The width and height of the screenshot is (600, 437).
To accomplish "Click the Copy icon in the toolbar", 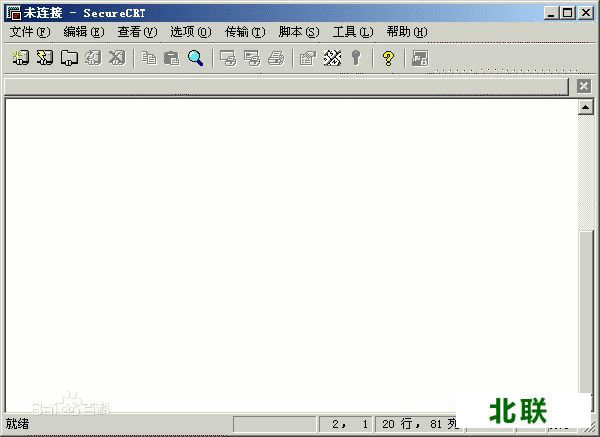I will coord(148,58).
